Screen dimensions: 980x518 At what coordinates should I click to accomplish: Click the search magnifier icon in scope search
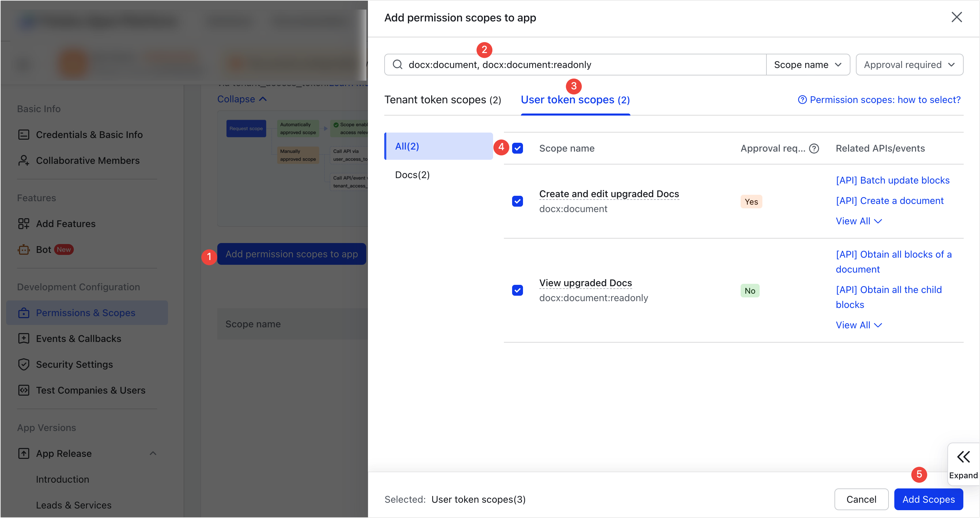point(397,65)
